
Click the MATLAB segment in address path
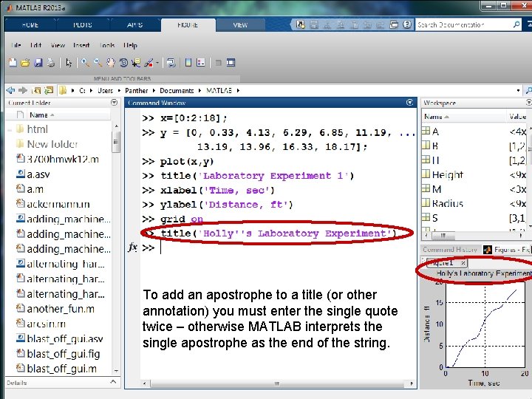[x=219, y=91]
